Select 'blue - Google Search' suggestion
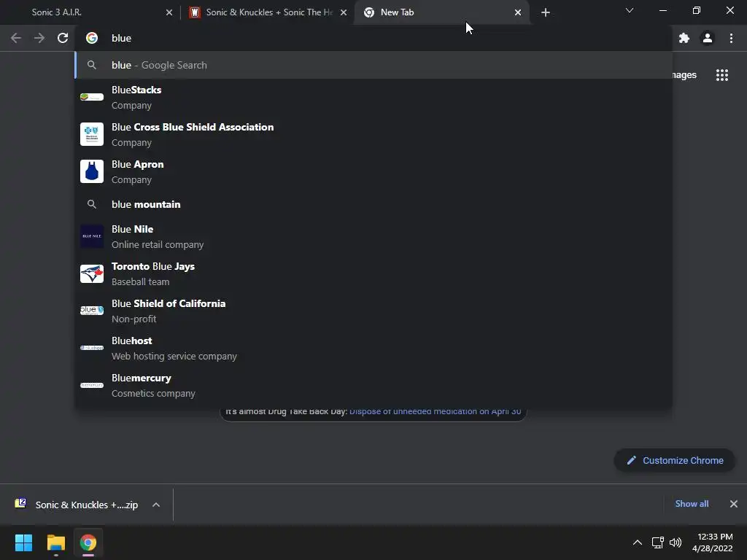This screenshot has width=747, height=560. point(373,65)
